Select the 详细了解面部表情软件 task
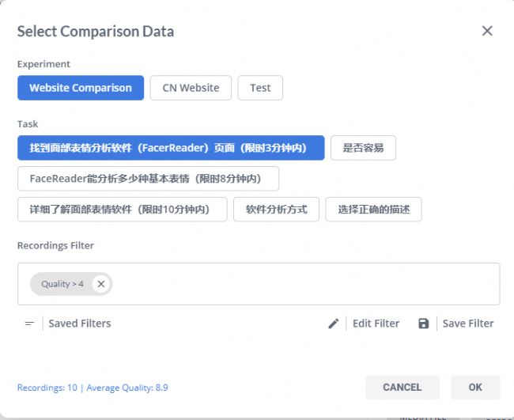This screenshot has width=514, height=420. click(122, 210)
